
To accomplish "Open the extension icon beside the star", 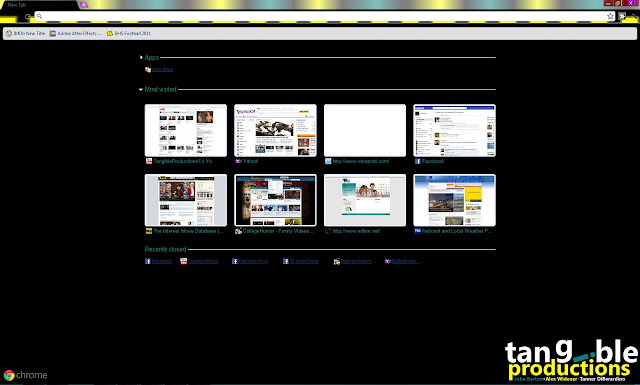I will click(x=622, y=16).
